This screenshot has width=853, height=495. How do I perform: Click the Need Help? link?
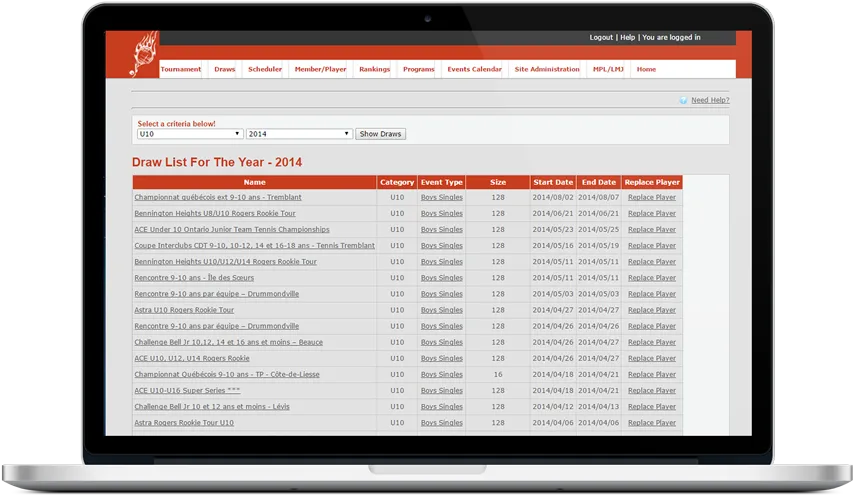[x=710, y=100]
